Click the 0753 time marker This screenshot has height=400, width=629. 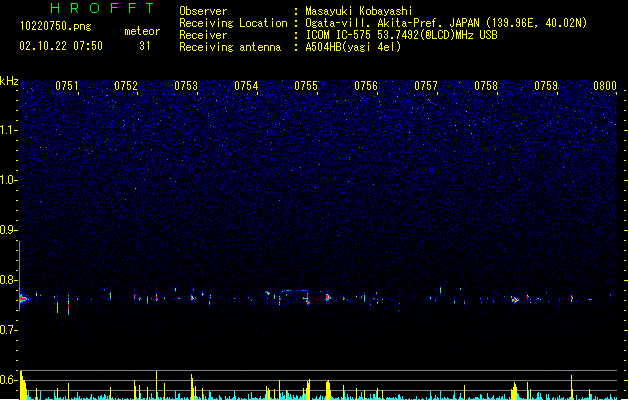point(186,86)
